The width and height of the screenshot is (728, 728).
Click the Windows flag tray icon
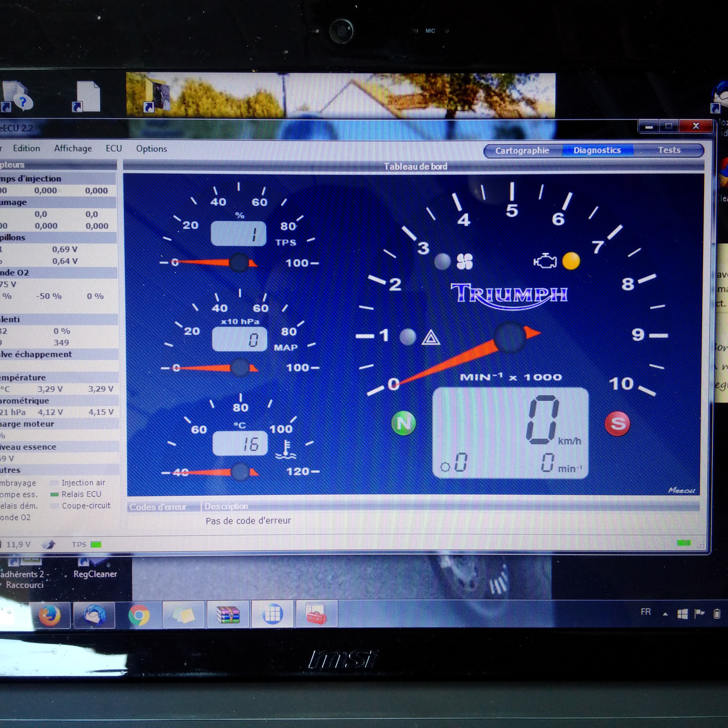[682, 614]
